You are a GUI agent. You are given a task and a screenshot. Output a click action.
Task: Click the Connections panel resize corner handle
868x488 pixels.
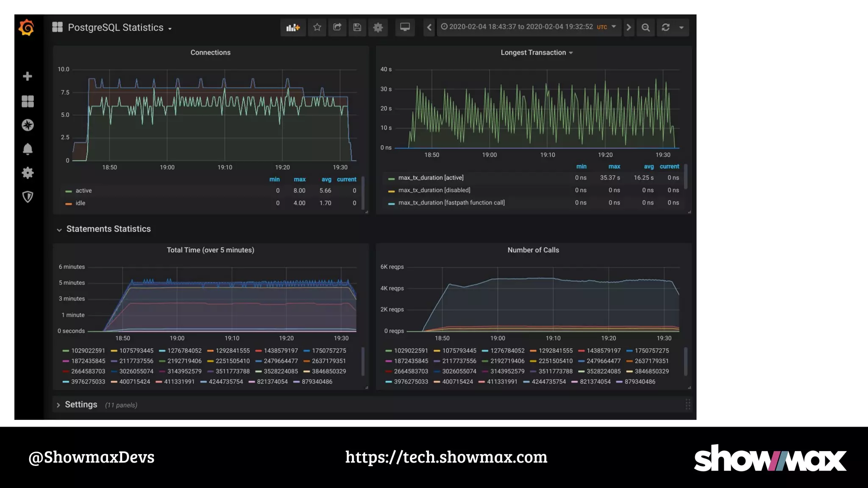367,212
